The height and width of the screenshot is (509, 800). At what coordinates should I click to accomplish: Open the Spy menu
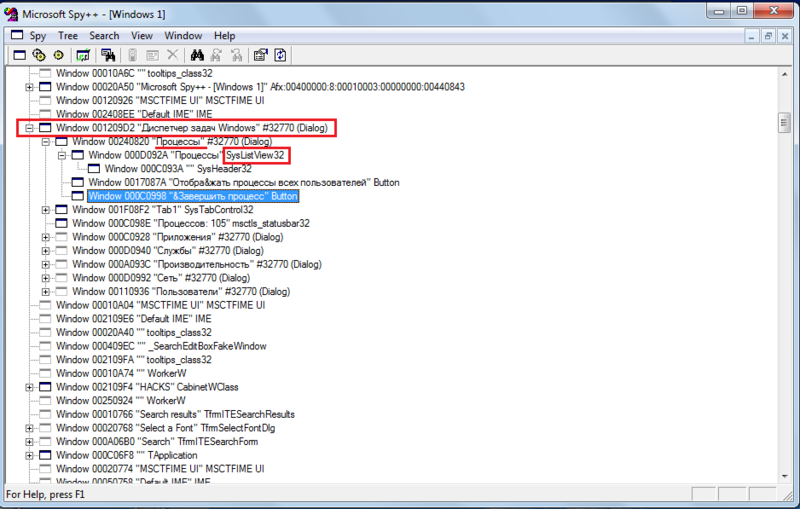pos(38,36)
